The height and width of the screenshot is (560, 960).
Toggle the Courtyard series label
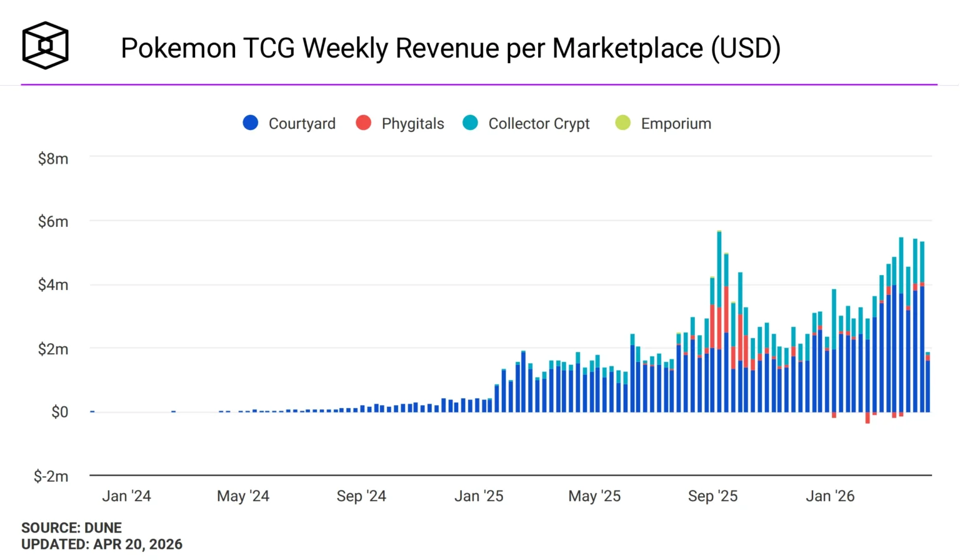302,124
